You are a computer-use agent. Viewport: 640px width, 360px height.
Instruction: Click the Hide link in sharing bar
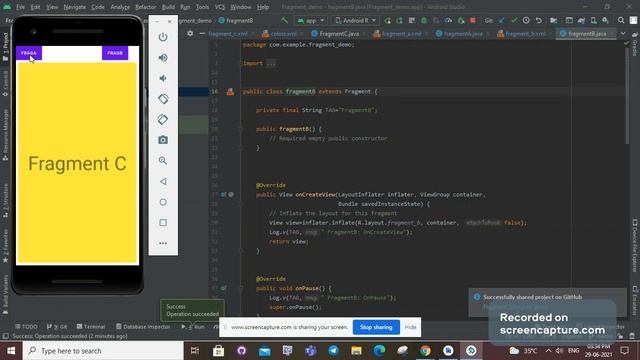(410, 327)
